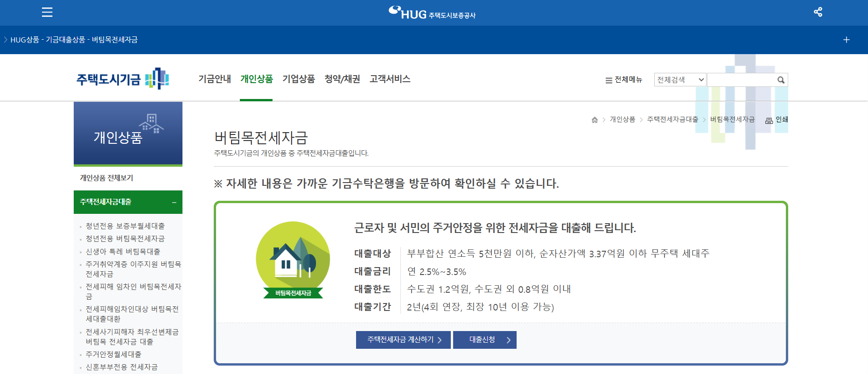Open the 기금안내 menu
Screen dimensions: 868x374
click(215, 79)
